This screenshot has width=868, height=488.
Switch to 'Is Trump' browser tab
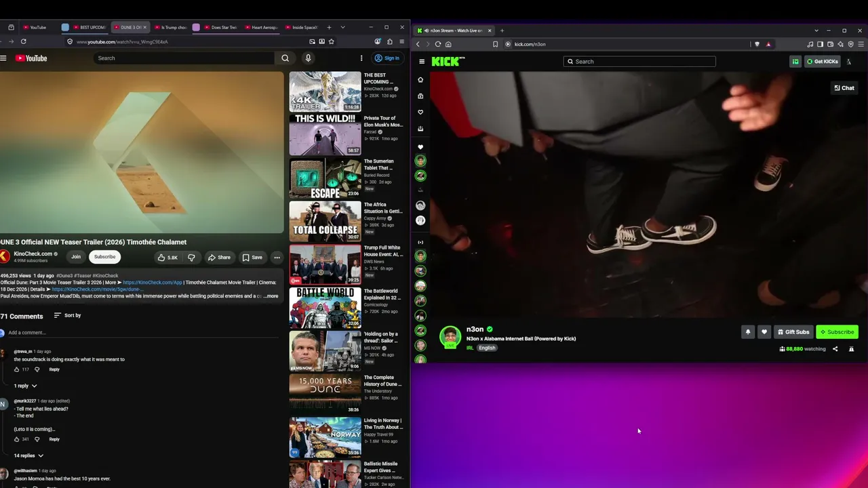[x=170, y=28]
